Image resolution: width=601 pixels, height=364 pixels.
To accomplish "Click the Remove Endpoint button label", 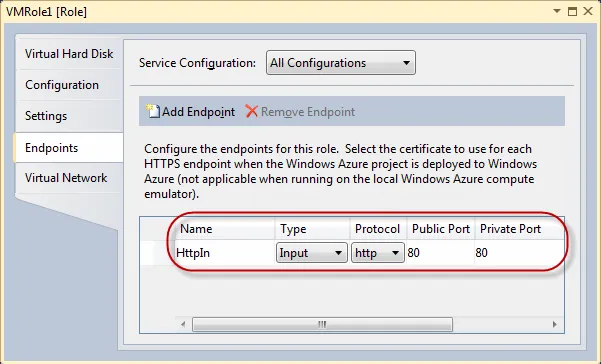I will tap(308, 112).
